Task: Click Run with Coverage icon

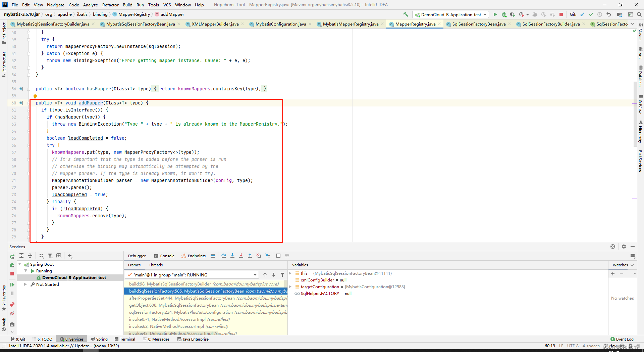Action: point(513,14)
